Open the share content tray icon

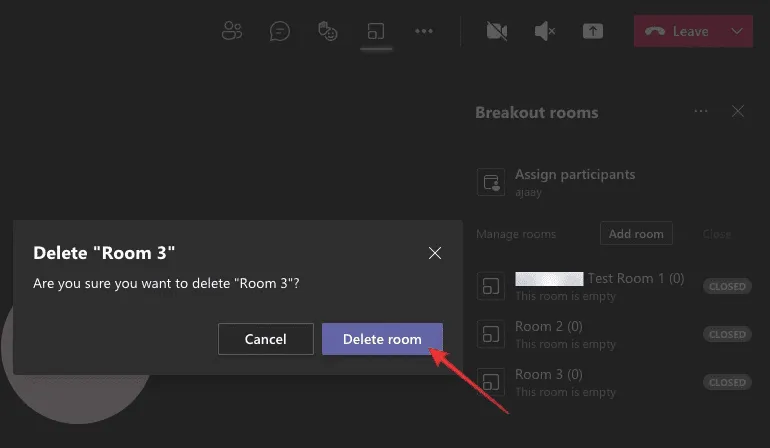[593, 31]
